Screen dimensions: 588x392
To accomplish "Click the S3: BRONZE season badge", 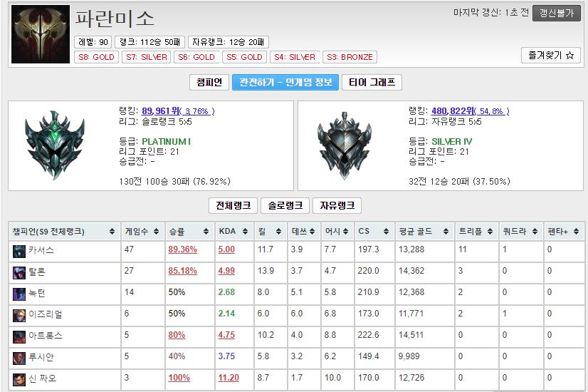I will coord(350,57).
